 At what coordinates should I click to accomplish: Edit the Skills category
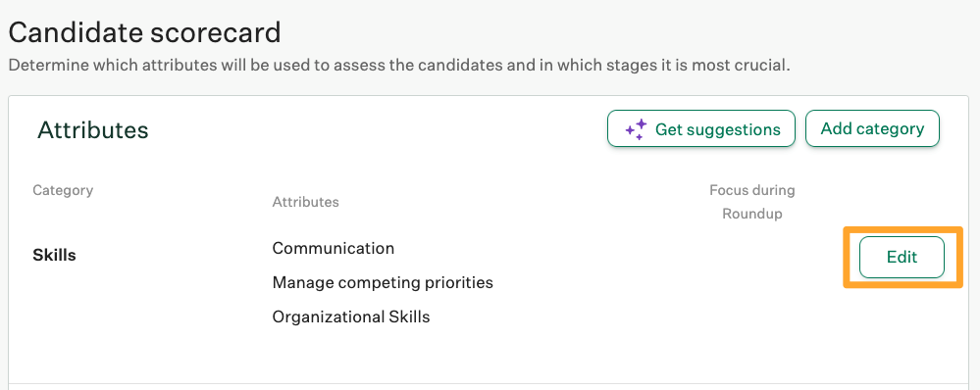coord(902,257)
